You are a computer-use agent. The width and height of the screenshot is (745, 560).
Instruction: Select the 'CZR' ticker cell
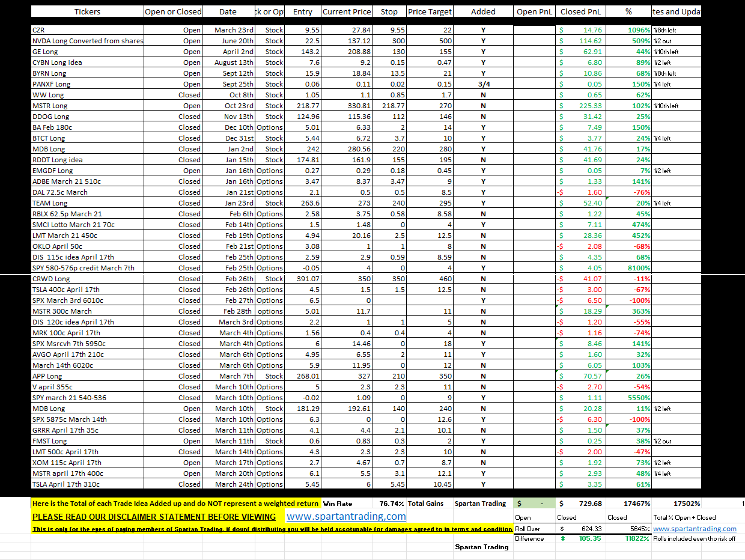click(x=88, y=30)
